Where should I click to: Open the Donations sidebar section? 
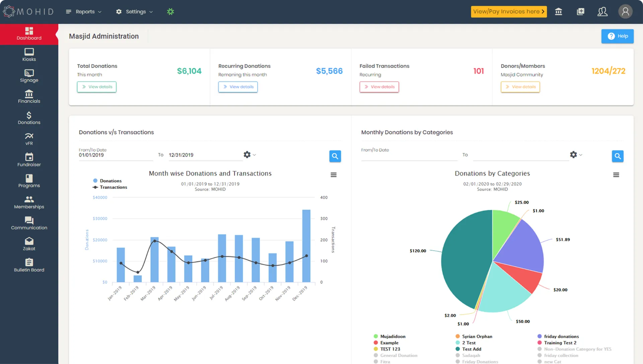[29, 118]
